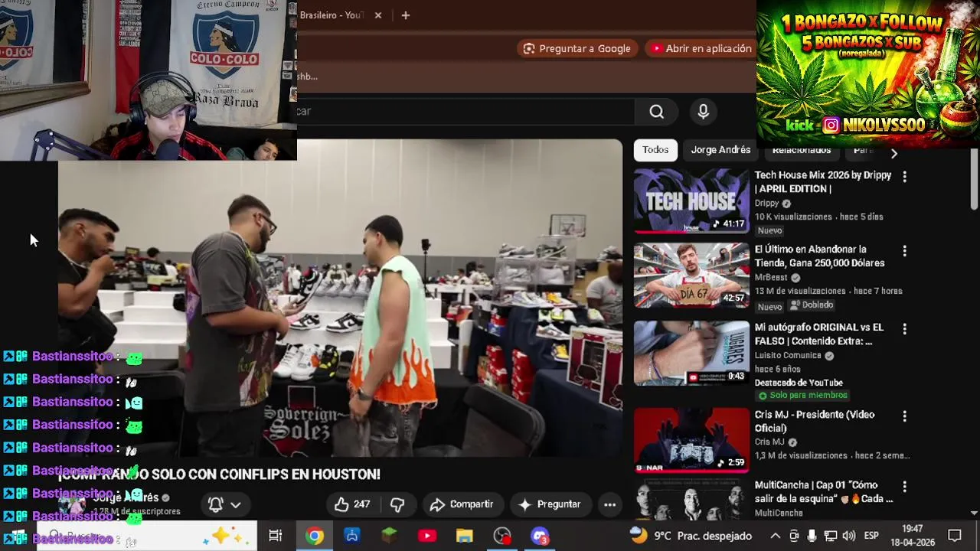Screen dimensions: 980x551
Task: Click the microphone tray icon
Action: [812, 536]
